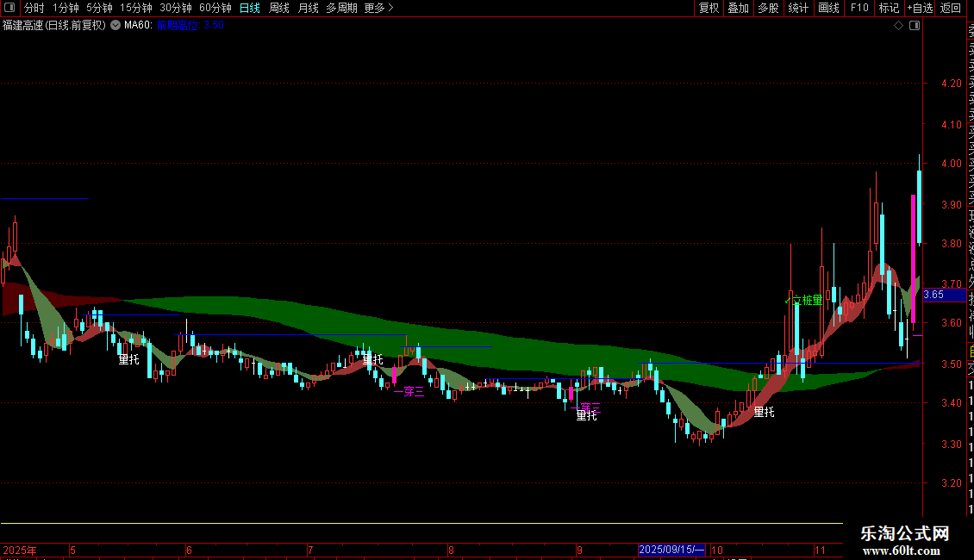Open the 多股 multi-stock view
The width and height of the screenshot is (974, 560).
(x=768, y=8)
